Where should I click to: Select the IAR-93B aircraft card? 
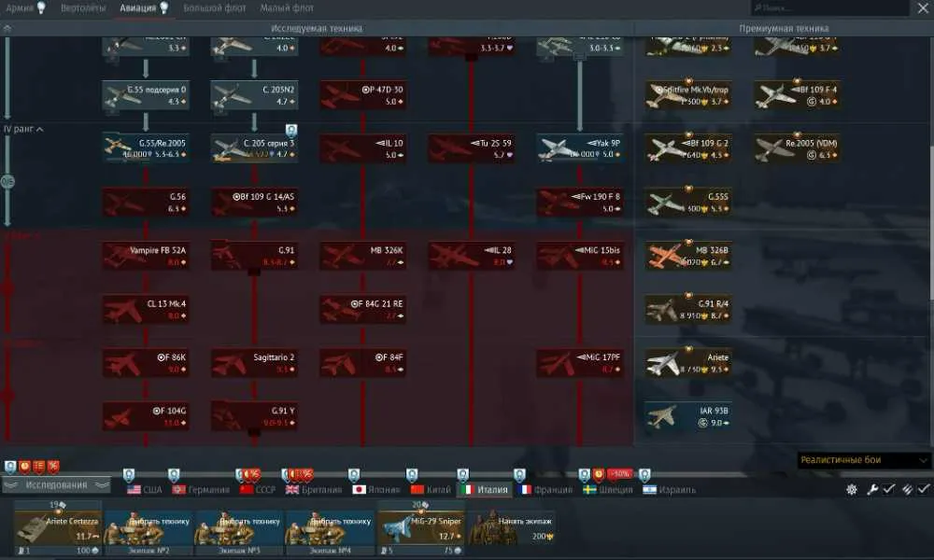688,416
